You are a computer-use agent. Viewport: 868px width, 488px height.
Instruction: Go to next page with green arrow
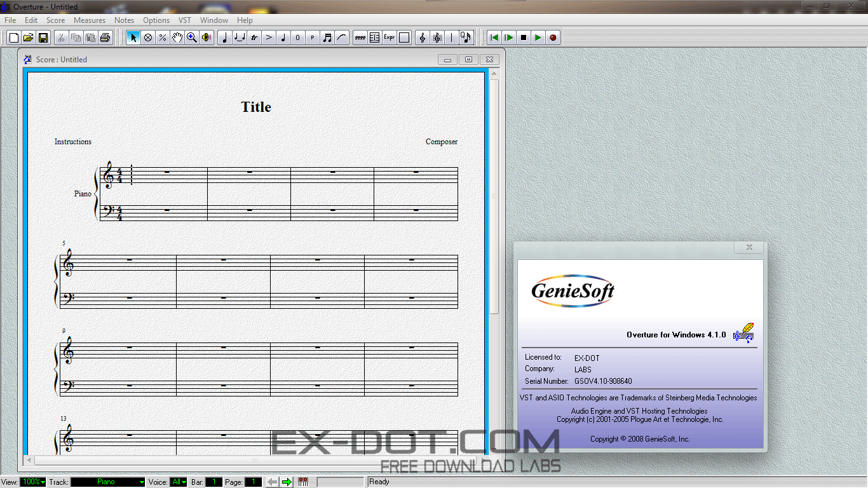(x=286, y=482)
